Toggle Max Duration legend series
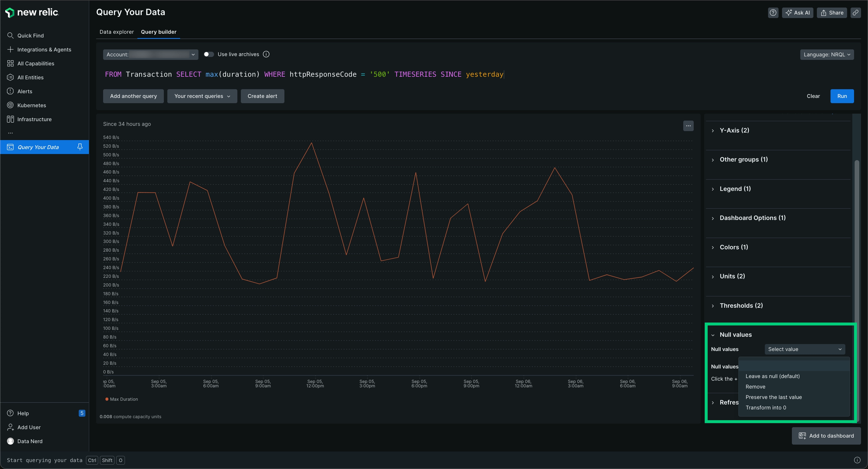This screenshot has height=469, width=868. pyautogui.click(x=122, y=399)
